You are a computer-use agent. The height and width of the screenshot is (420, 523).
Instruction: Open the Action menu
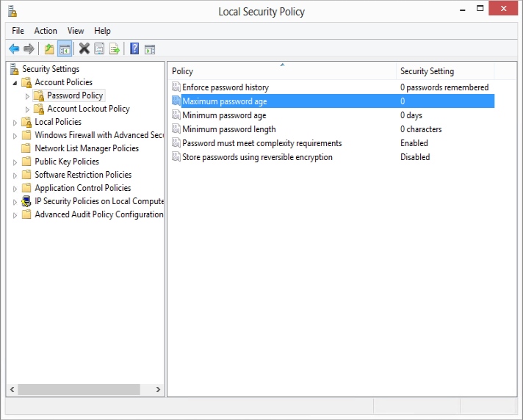[x=46, y=31]
